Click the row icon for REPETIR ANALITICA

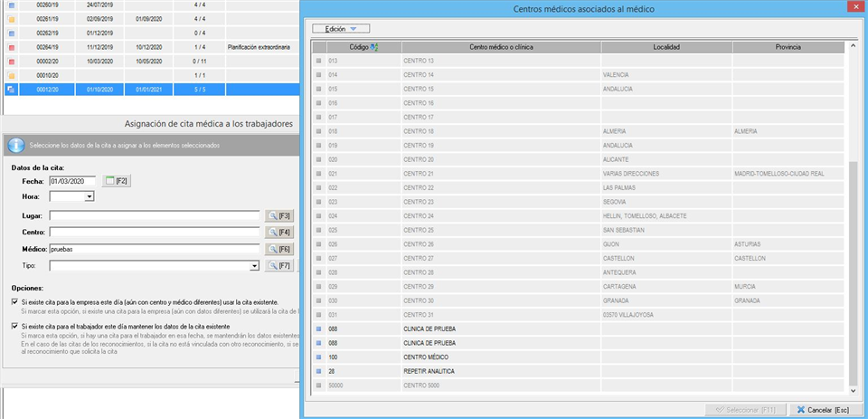click(x=318, y=371)
